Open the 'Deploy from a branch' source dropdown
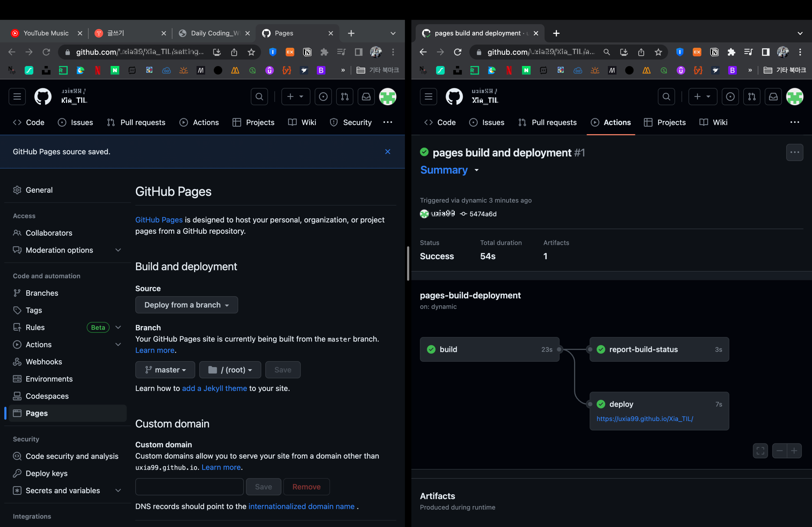This screenshot has width=812, height=527. coord(186,305)
